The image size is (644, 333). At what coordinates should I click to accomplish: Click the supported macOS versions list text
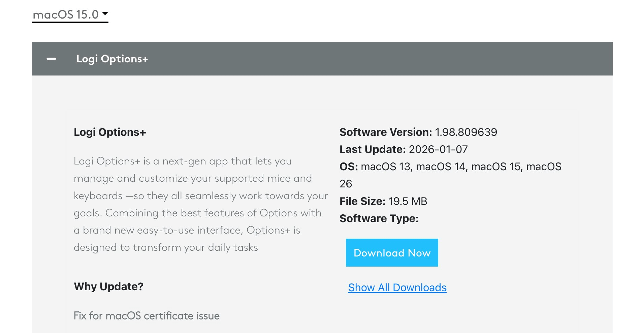click(461, 166)
